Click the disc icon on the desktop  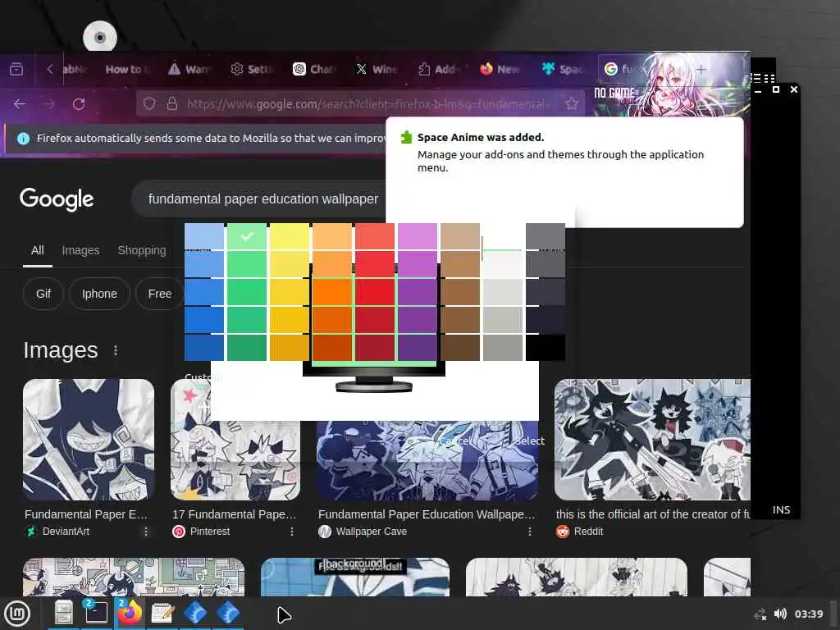pyautogui.click(x=100, y=37)
